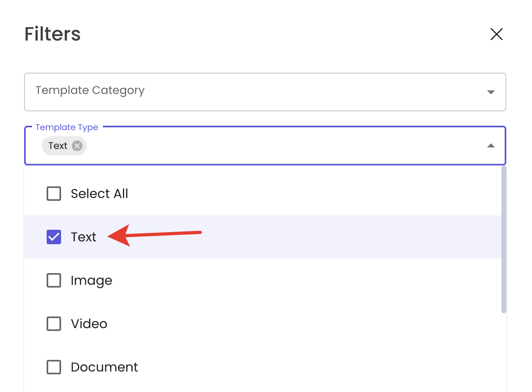The width and height of the screenshot is (532, 392).
Task: Enable the Video checkbox
Action: (54, 324)
